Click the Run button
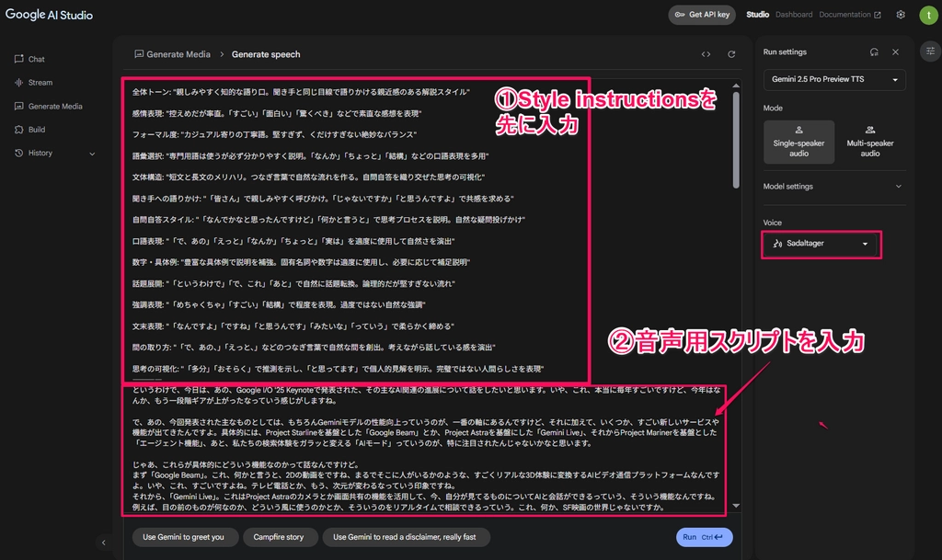942x560 pixels. (704, 537)
